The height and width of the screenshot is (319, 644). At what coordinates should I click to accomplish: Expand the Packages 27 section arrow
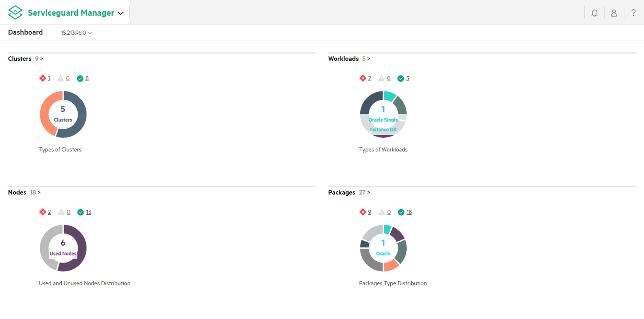pos(369,192)
